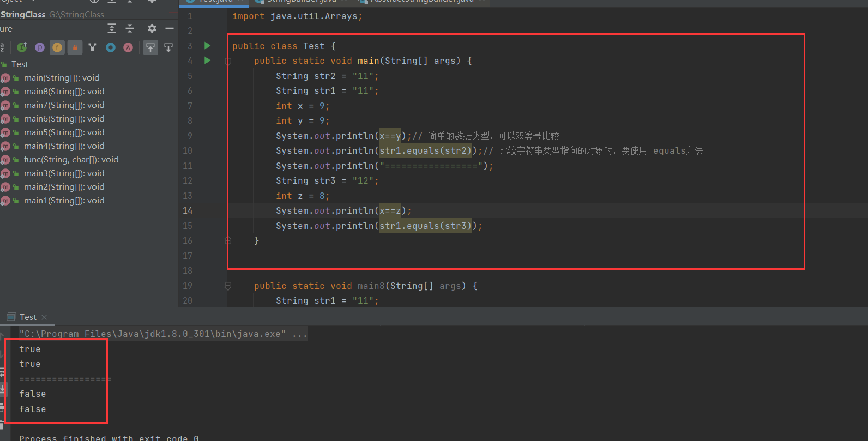Collapse main method fold marker at line 4

click(x=228, y=61)
